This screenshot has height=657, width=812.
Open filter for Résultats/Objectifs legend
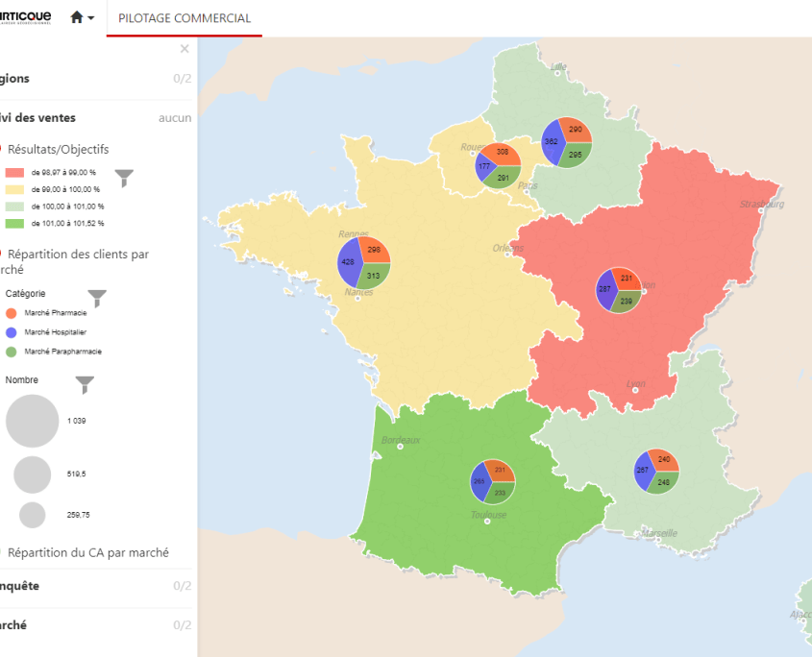(124, 178)
